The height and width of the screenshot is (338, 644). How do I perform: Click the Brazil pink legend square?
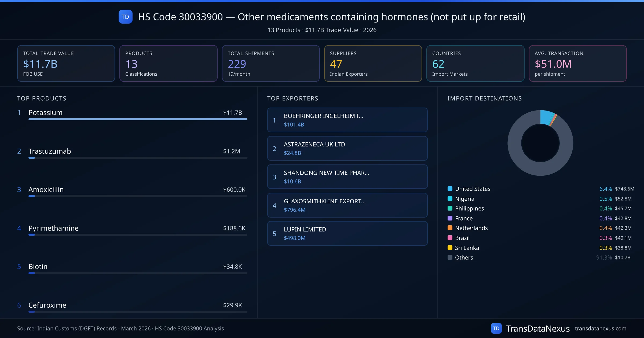(450, 238)
